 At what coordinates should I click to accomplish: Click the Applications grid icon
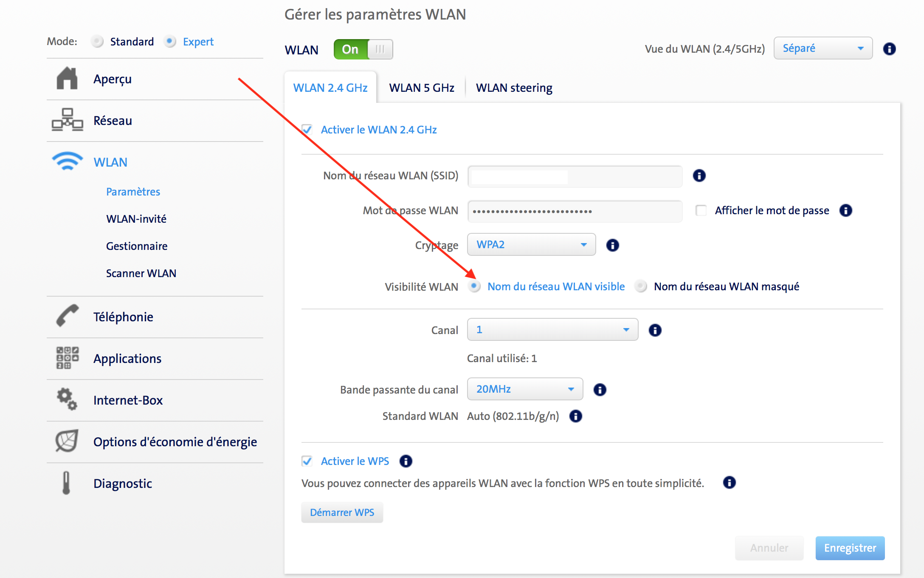click(67, 357)
